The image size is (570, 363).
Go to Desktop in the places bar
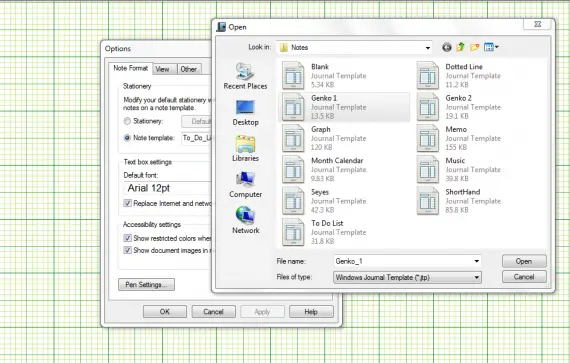[245, 113]
